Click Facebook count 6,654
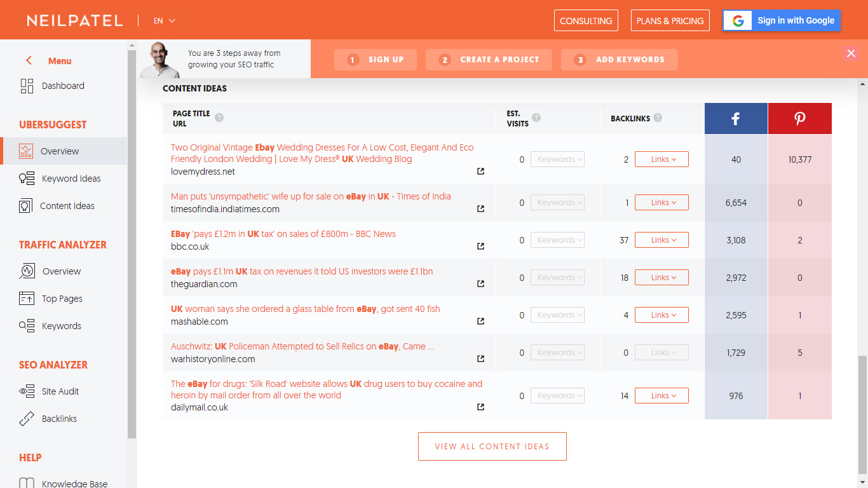868x488 pixels. (736, 203)
